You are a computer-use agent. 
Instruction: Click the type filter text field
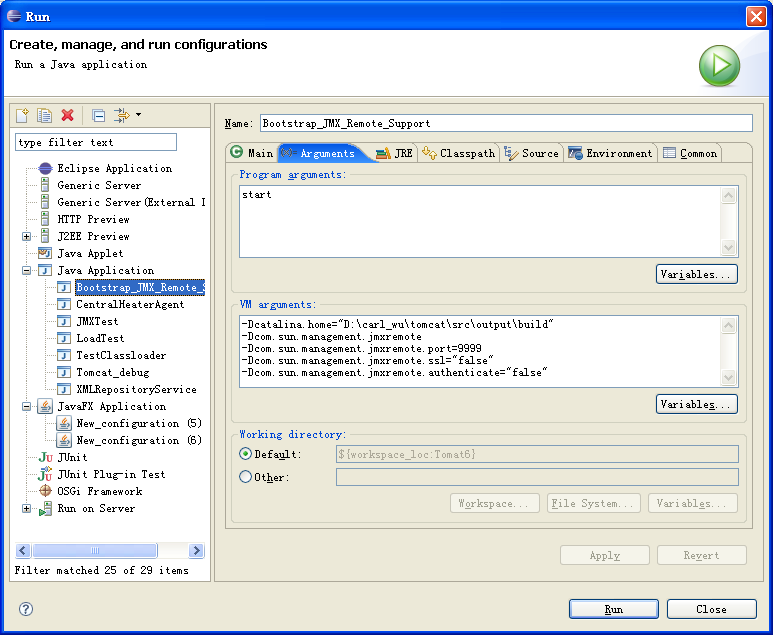[x=96, y=143]
